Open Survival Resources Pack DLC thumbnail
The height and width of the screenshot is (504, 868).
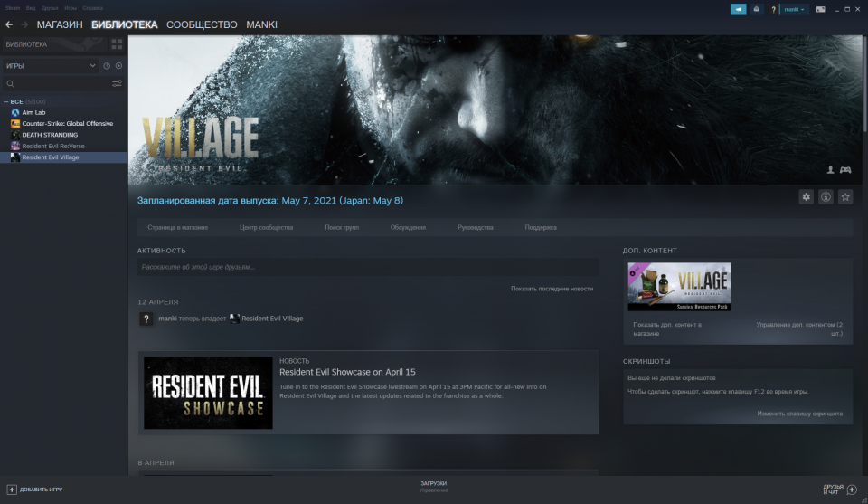[679, 287]
